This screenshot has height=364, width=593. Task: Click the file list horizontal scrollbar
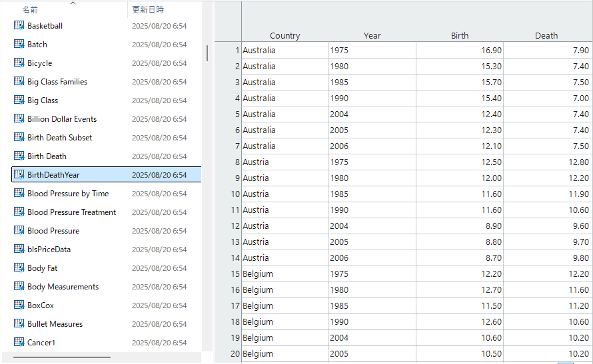click(x=62, y=357)
